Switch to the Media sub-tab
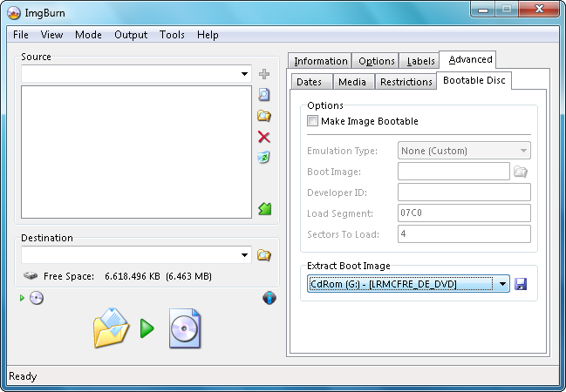Image resolution: width=566 pixels, height=392 pixels. coord(352,82)
